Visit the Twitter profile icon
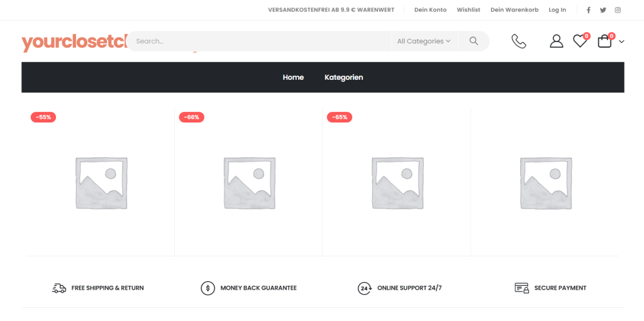Screen dimensions: 644x321 [603, 10]
